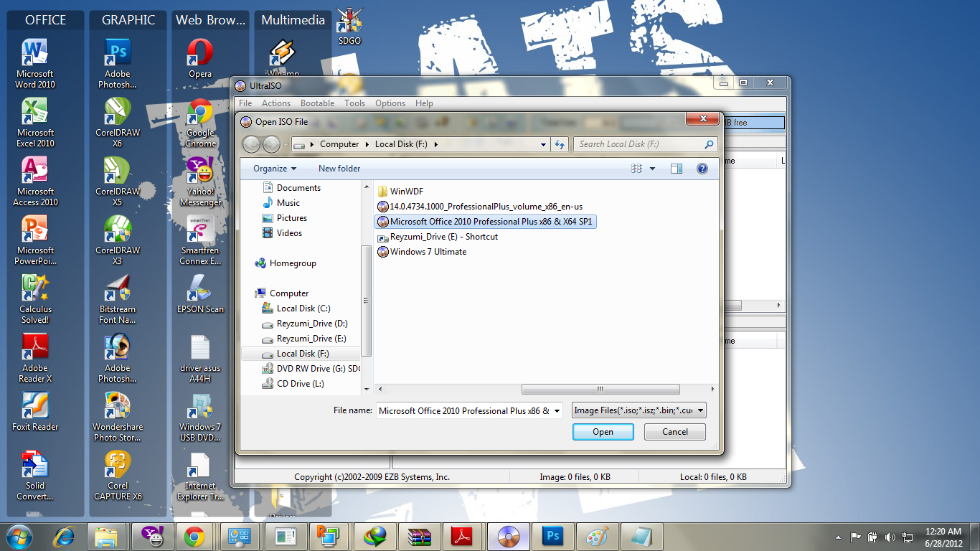Launch Foxit Reader desktop shortcut
The width and height of the screenshot is (980, 551).
(x=35, y=411)
